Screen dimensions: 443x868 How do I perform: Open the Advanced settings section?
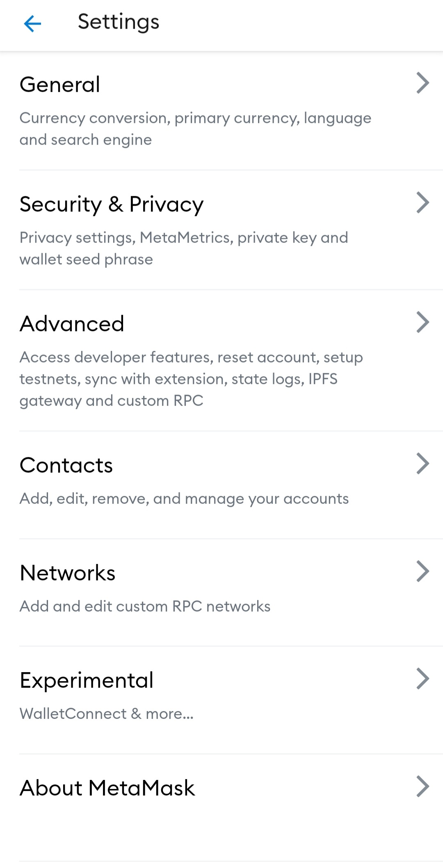click(x=72, y=324)
